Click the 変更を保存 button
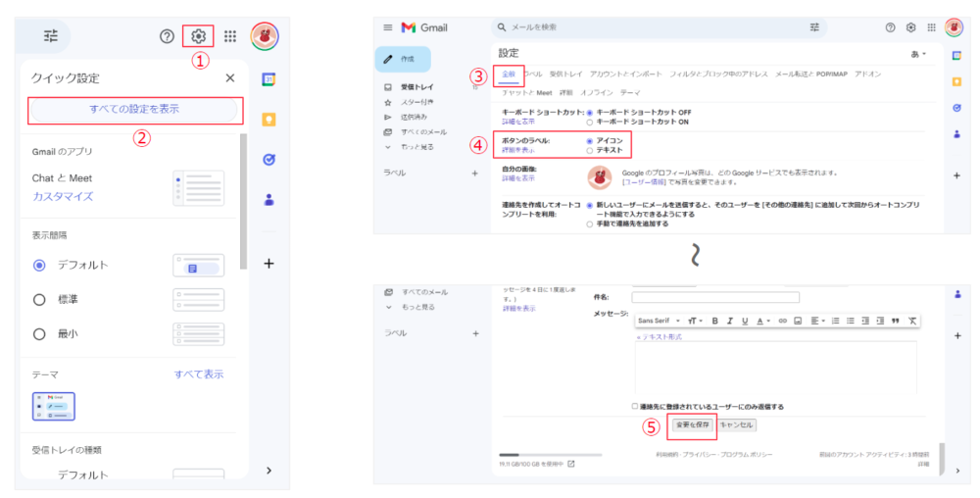The width and height of the screenshot is (980, 498). point(693,424)
